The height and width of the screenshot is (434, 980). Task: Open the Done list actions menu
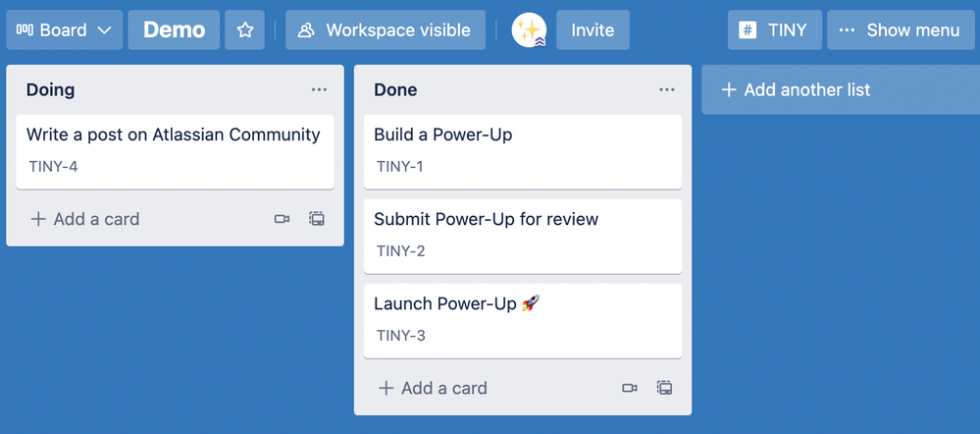pyautogui.click(x=667, y=90)
